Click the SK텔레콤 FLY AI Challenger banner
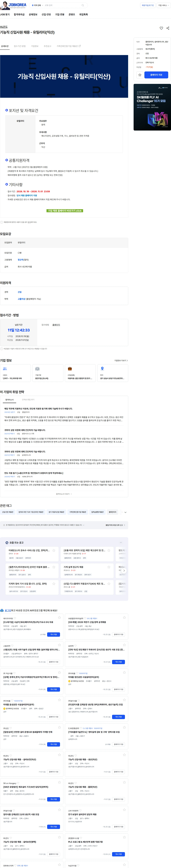 152,107
